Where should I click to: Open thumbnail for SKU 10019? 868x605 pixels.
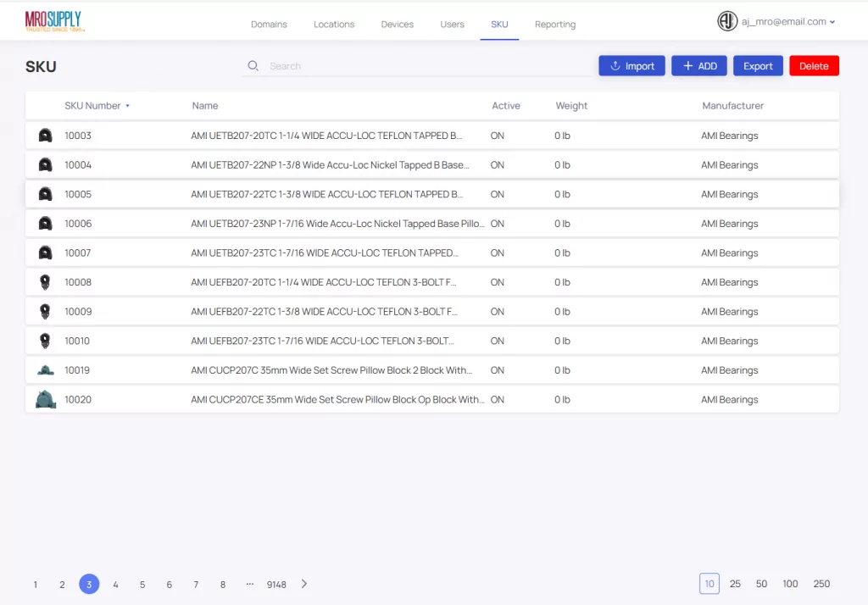(46, 370)
